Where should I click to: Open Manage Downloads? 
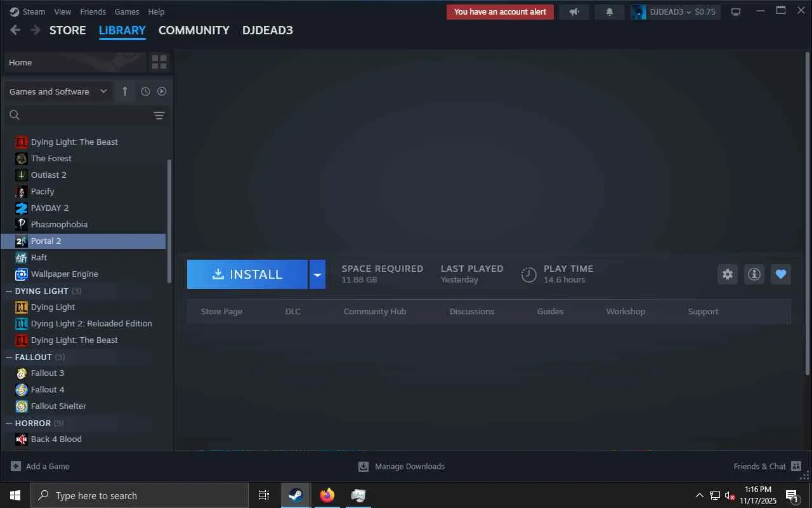pyautogui.click(x=402, y=467)
